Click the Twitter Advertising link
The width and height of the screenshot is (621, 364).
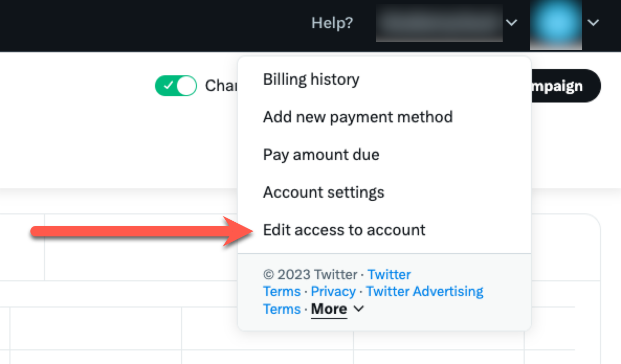click(x=424, y=292)
